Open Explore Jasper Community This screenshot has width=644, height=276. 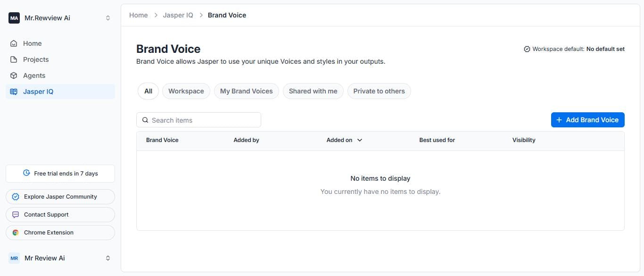pyautogui.click(x=60, y=197)
